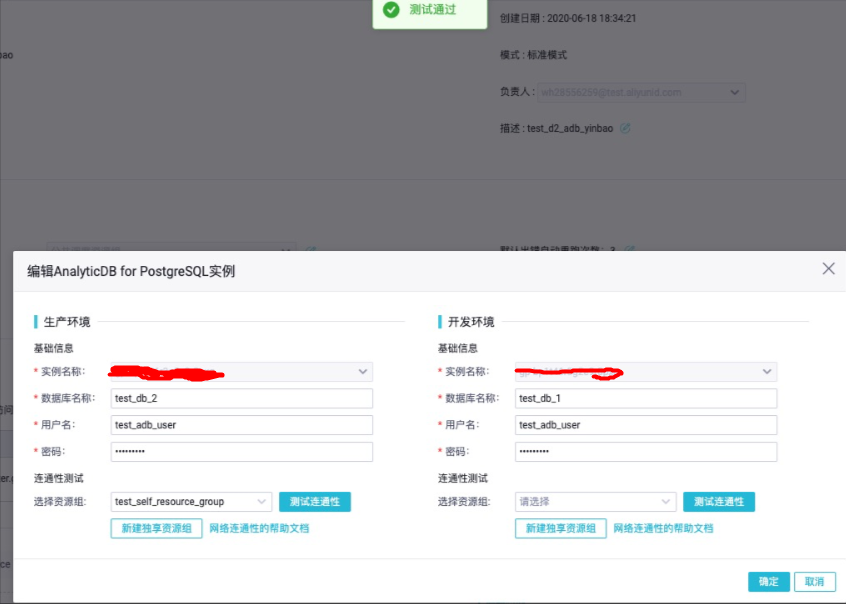Click the 模式：标准模式 text in background page

click(x=533, y=55)
